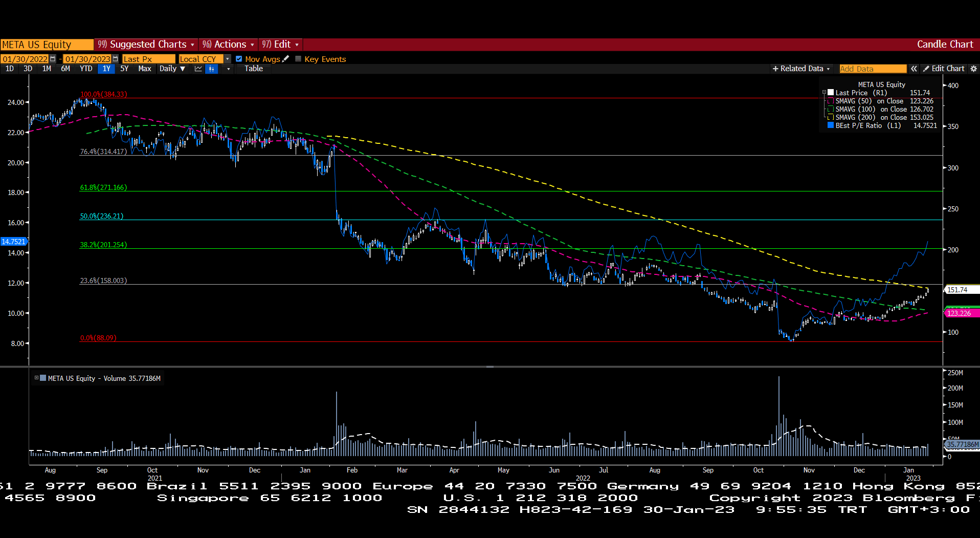This screenshot has width=980, height=538.
Task: Open the Suggested Charts dropdown
Action: pyautogui.click(x=146, y=45)
